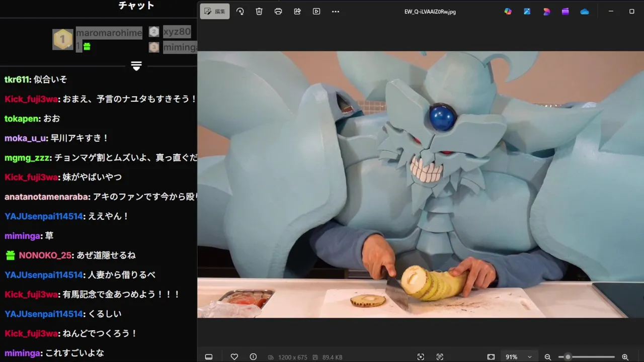
Task: Click the 1200 x 675 dimensions text
Action: (292, 357)
